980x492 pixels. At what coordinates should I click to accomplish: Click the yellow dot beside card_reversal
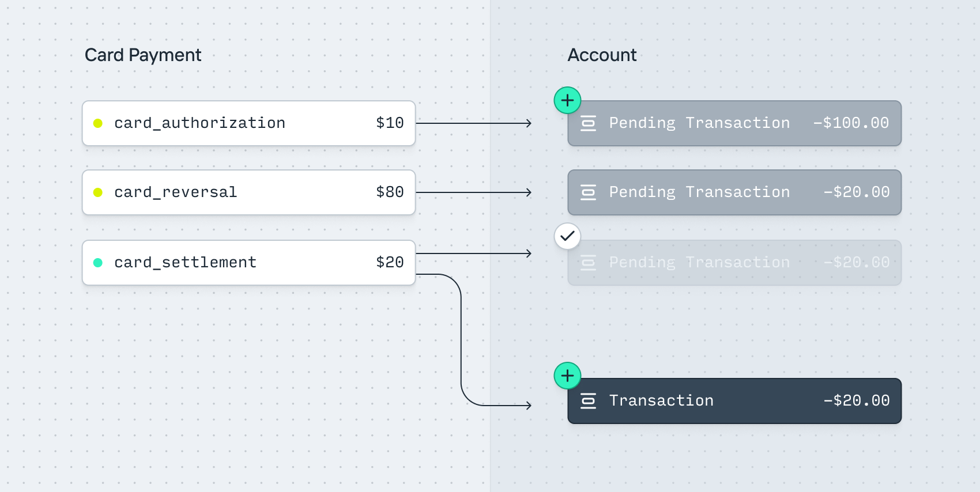coord(98,192)
